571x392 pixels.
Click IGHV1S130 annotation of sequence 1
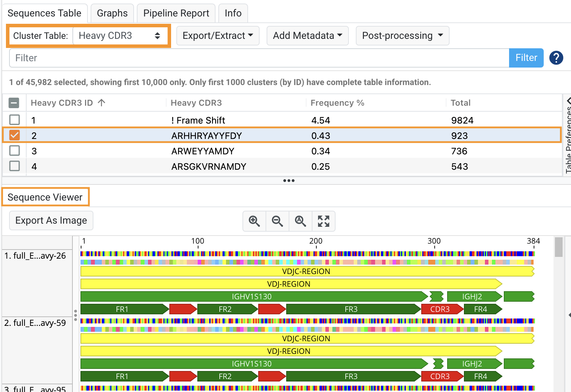254,296
